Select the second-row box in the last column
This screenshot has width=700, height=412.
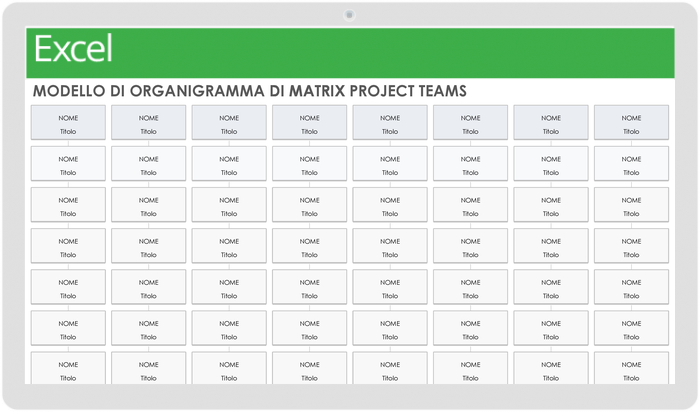(x=631, y=164)
